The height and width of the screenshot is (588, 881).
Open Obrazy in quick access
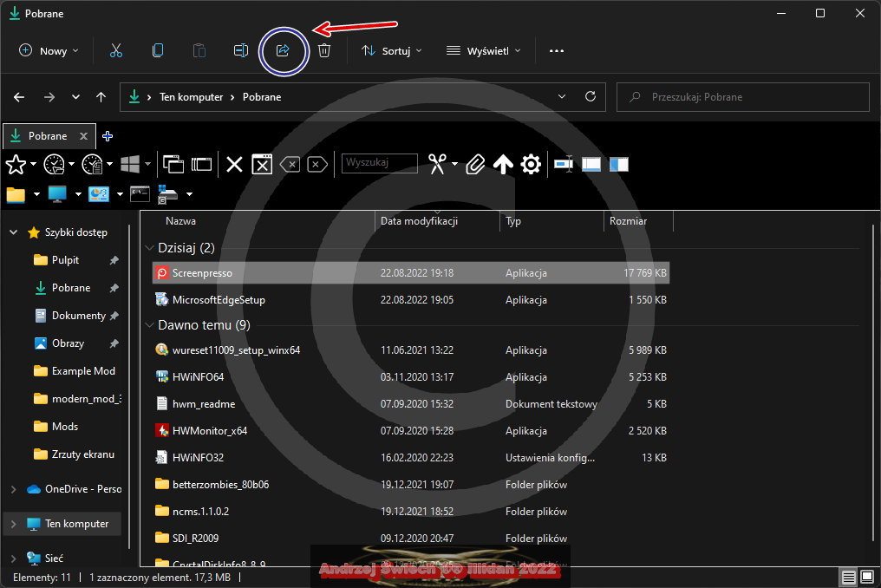coord(68,343)
